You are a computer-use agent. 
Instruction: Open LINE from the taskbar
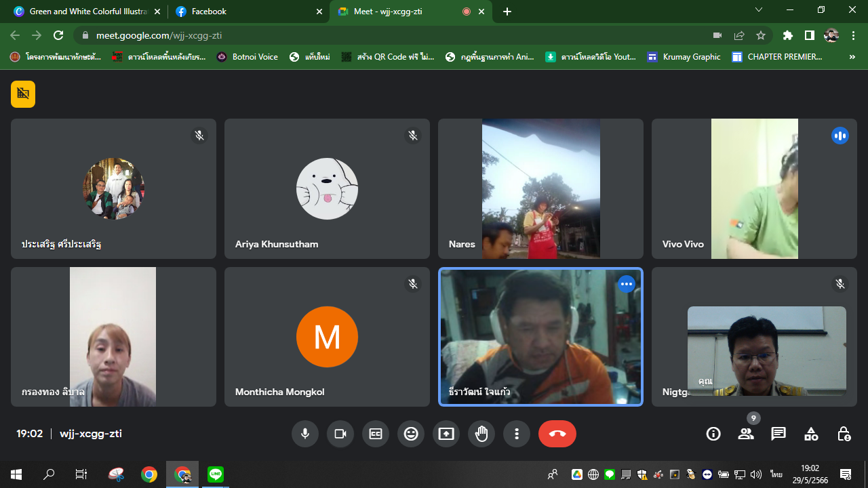point(216,474)
